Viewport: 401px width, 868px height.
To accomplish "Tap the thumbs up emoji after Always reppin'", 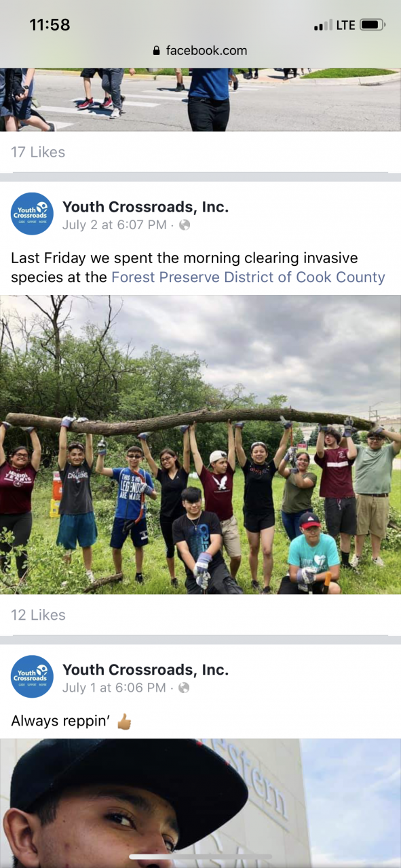I will click(124, 721).
